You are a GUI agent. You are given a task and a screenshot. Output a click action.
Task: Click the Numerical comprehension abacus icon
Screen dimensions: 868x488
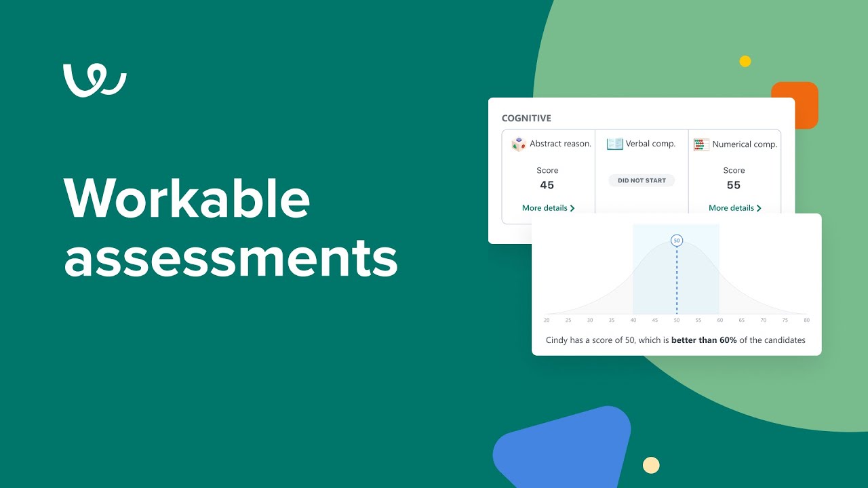pyautogui.click(x=701, y=144)
